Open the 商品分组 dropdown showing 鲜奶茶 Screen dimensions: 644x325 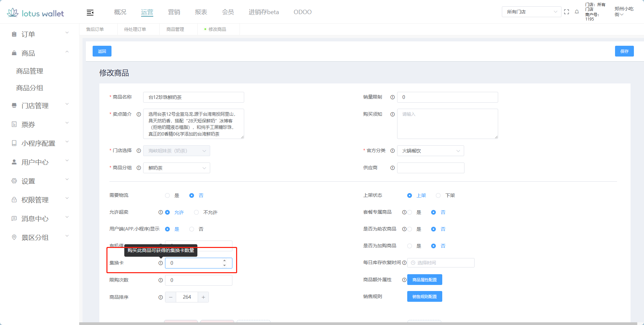176,168
